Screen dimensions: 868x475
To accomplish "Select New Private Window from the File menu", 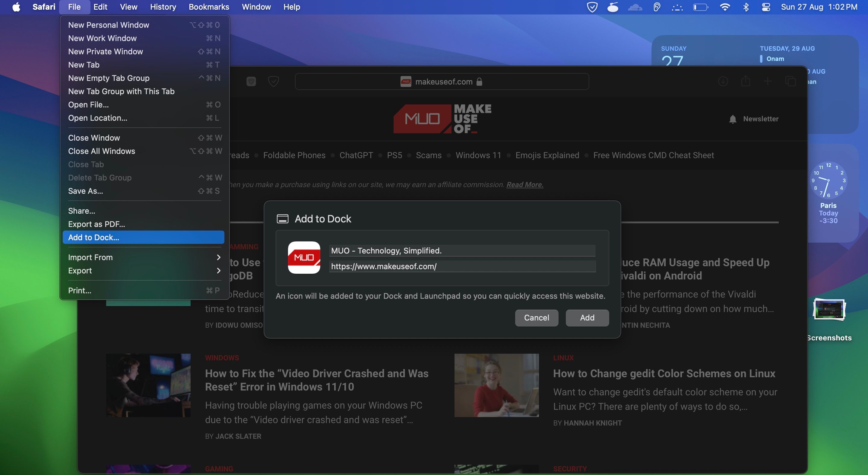I will click(106, 51).
